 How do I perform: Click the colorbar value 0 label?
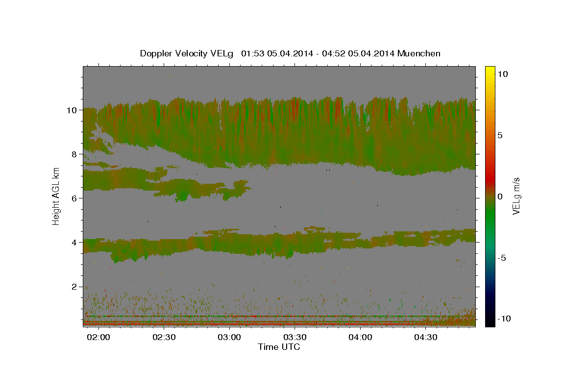[500, 196]
